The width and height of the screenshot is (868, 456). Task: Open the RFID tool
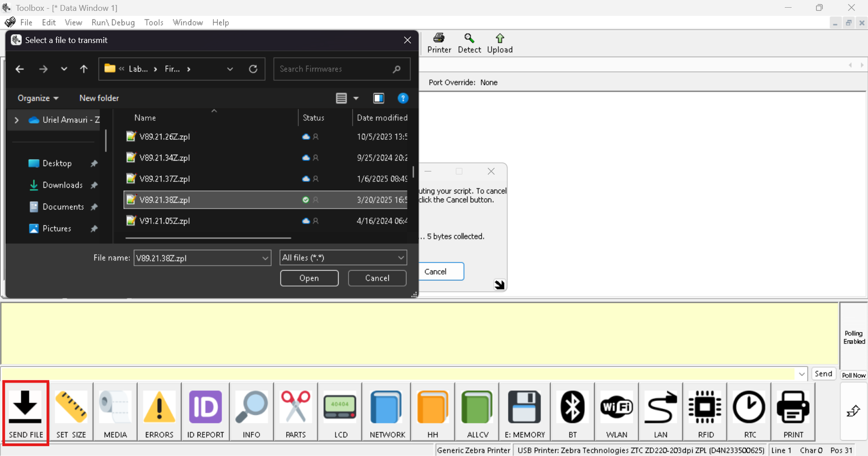click(x=705, y=412)
